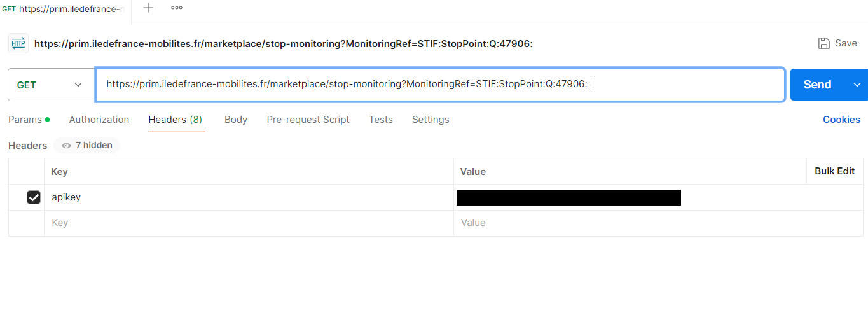
Task: Select the Headers (8) tab
Action: pyautogui.click(x=176, y=120)
